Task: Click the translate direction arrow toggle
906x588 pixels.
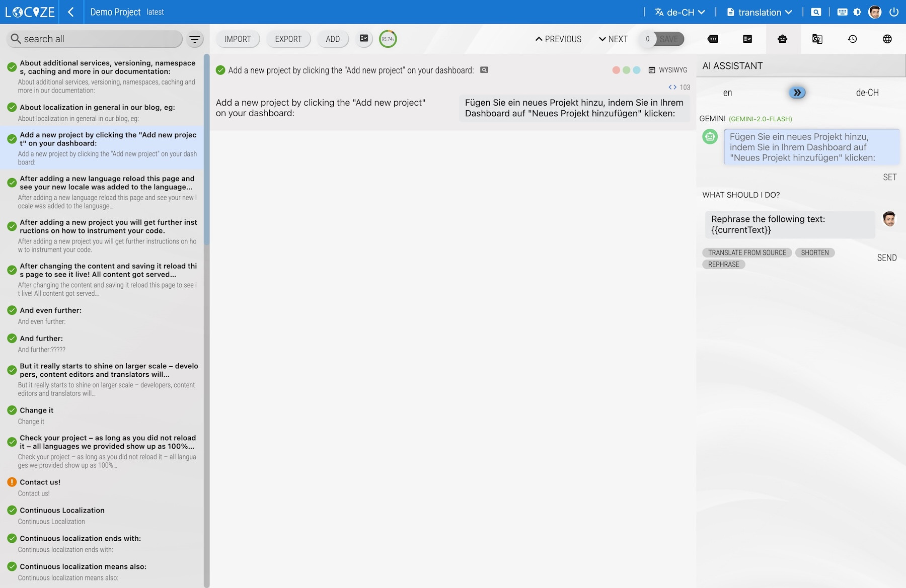Action: (797, 93)
